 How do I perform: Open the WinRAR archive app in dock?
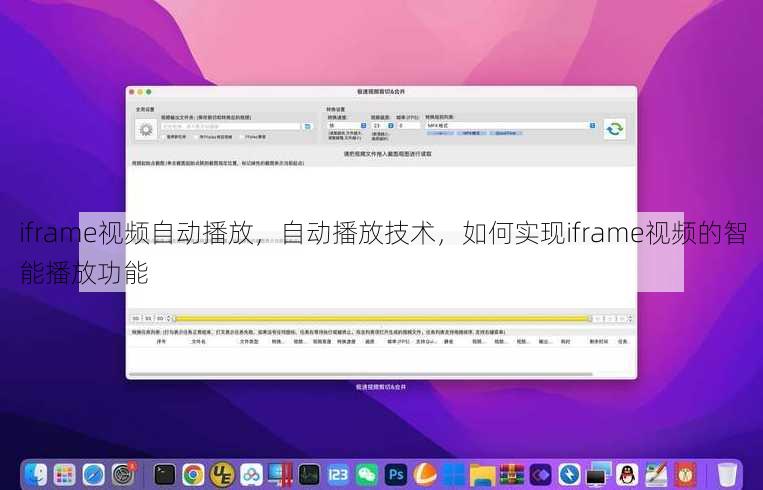pos(512,474)
